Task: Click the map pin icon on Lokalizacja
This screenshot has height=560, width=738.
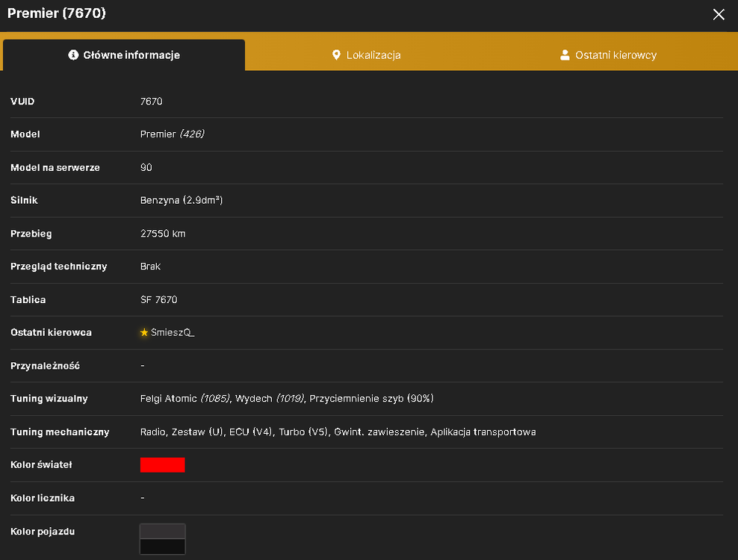Action: (x=336, y=55)
